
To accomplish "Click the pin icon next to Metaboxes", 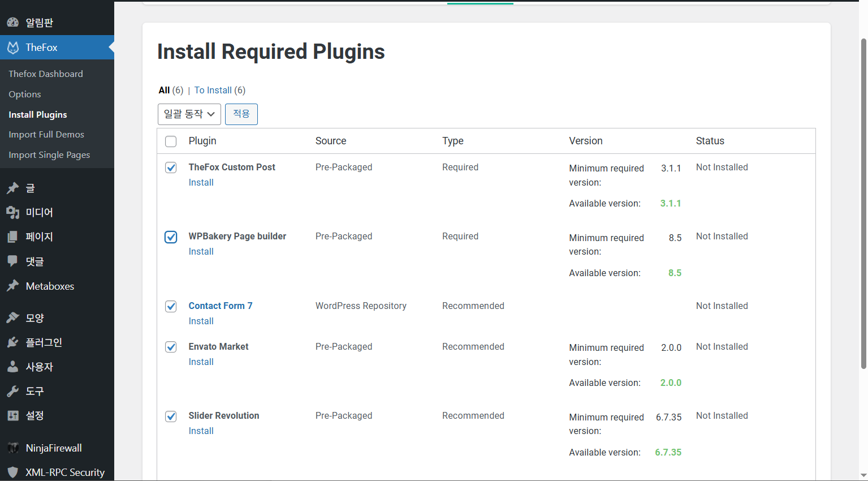I will click(x=12, y=286).
